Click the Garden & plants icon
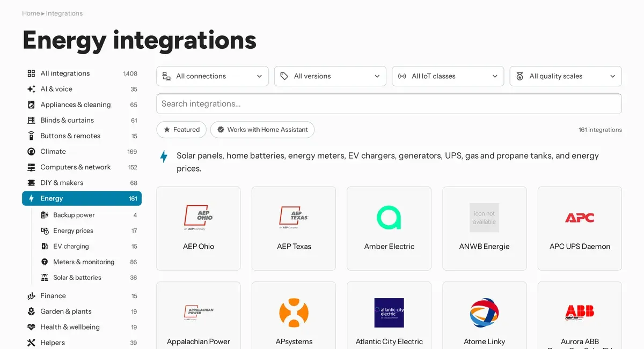 (x=31, y=311)
